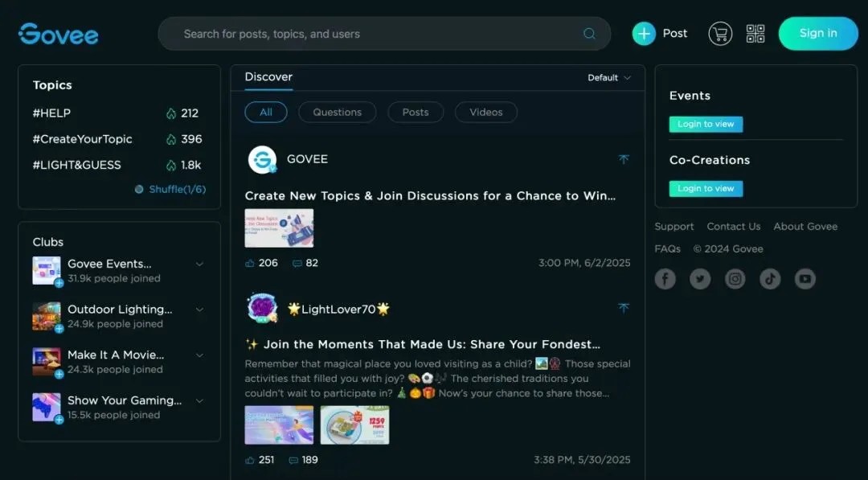Viewport: 868px width, 480px height.
Task: Open Govee's Facebook page icon
Action: 665,279
